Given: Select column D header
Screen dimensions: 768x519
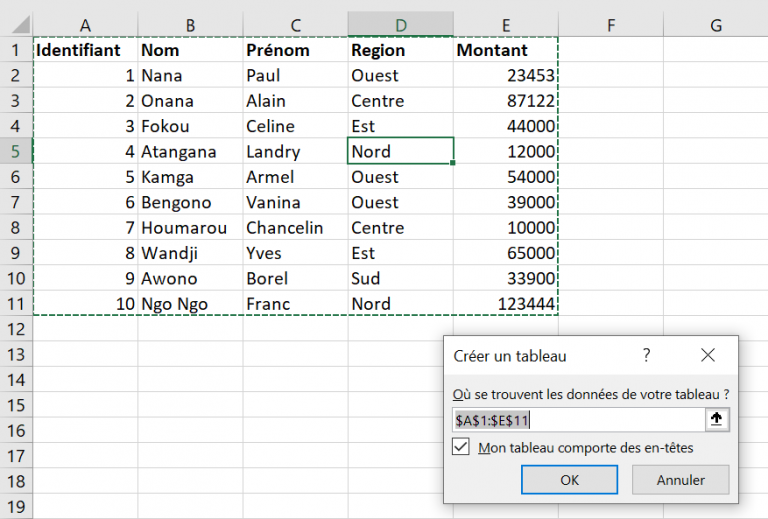Looking at the screenshot, I should [x=400, y=25].
